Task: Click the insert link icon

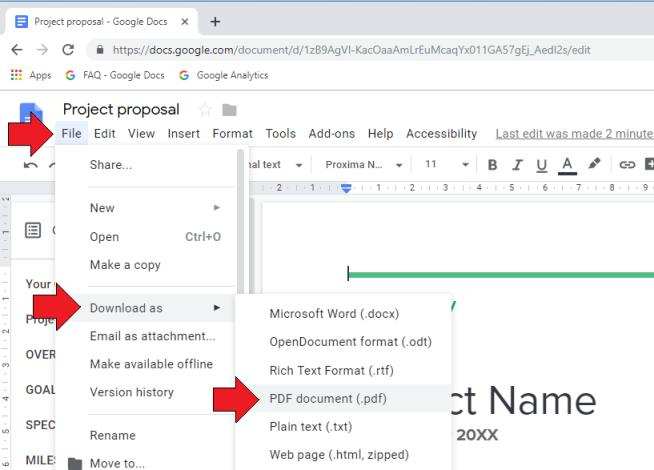Action: (627, 165)
